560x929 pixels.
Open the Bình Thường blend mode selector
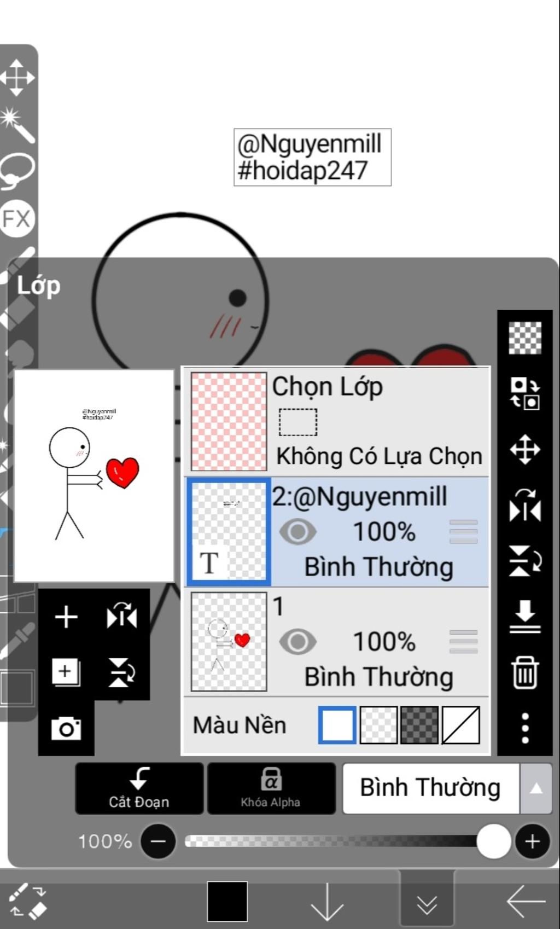(x=431, y=788)
